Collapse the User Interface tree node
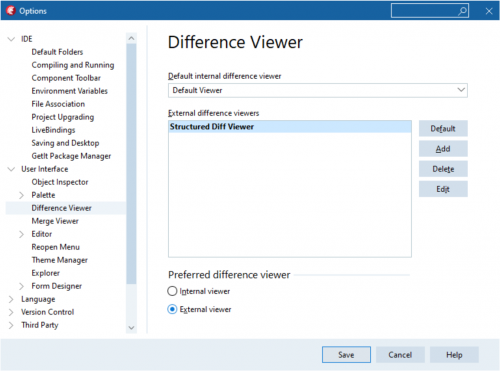The width and height of the screenshot is (500, 371). pos(11,169)
